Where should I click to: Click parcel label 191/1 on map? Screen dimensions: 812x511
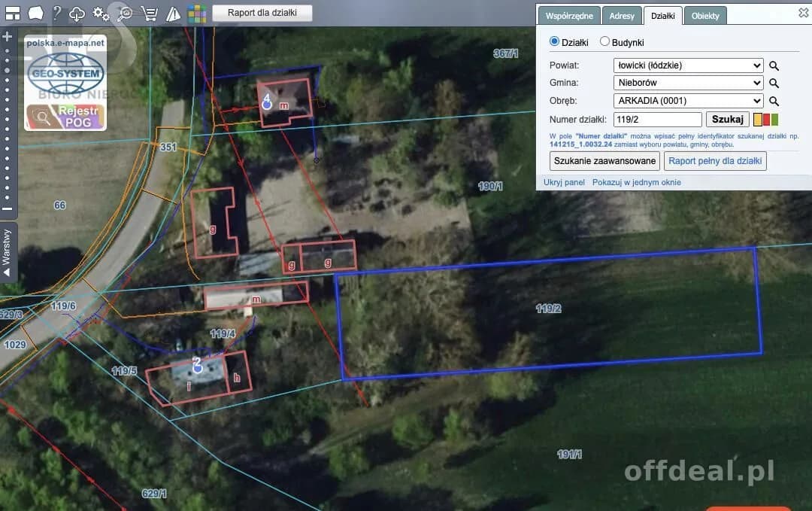point(569,455)
